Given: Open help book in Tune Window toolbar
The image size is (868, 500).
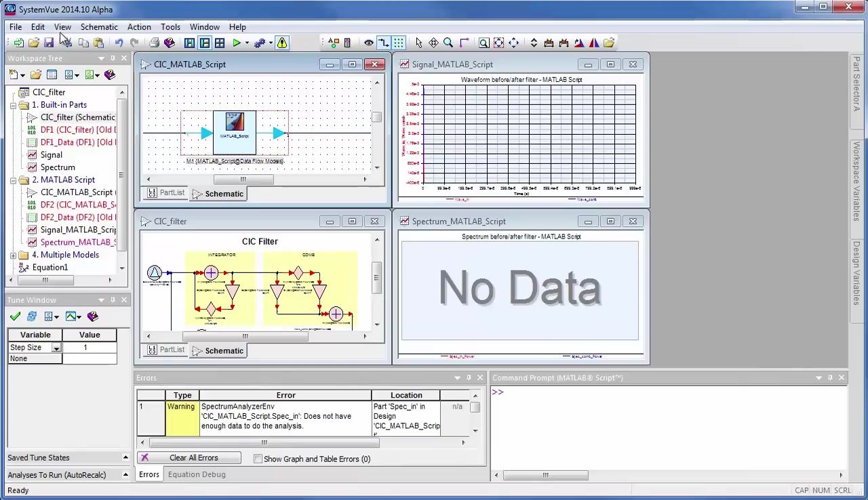Looking at the screenshot, I should click(x=93, y=316).
